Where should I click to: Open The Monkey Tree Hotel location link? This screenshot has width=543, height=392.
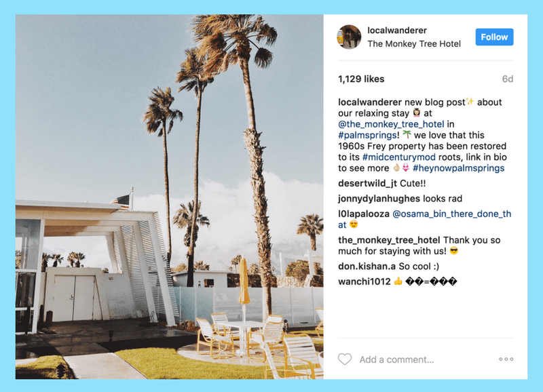pos(414,44)
